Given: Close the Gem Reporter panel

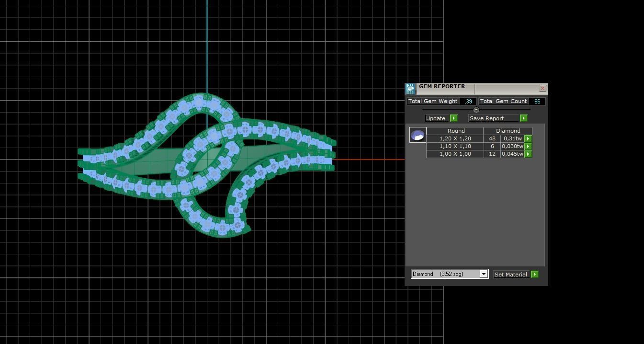Looking at the screenshot, I should point(542,89).
